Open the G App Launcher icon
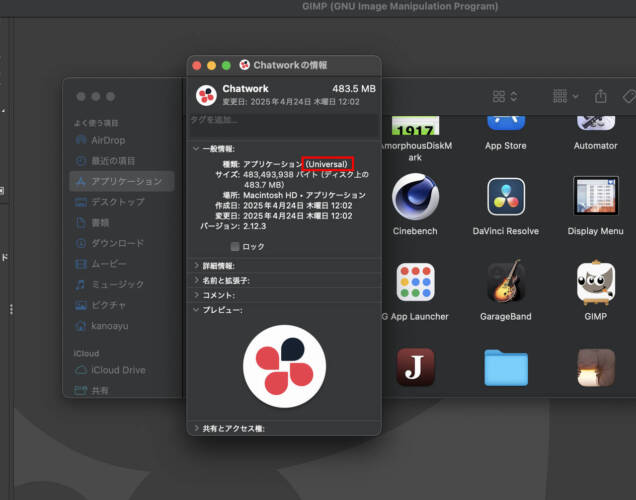Screen dimensions: 636x500 pyautogui.click(x=415, y=282)
